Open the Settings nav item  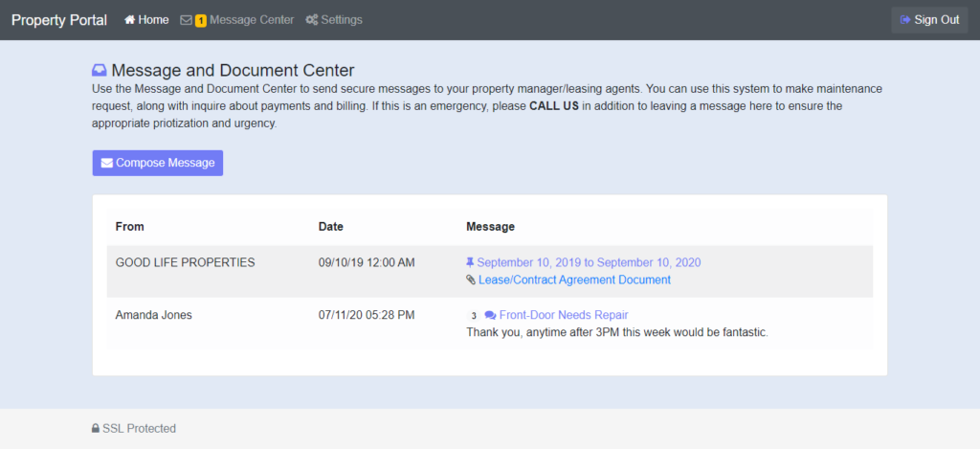tap(342, 20)
